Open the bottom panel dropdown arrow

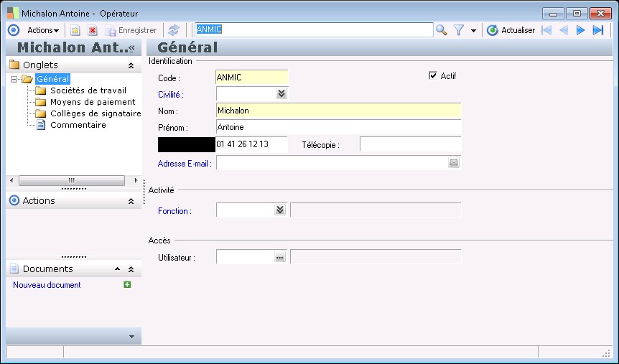tap(132, 337)
